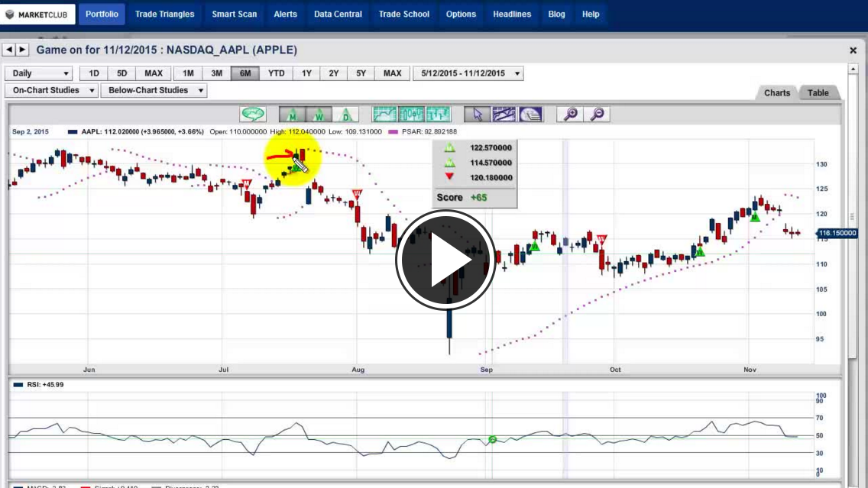Select the YTD range button
Screen dimensions: 868x488
click(277, 73)
